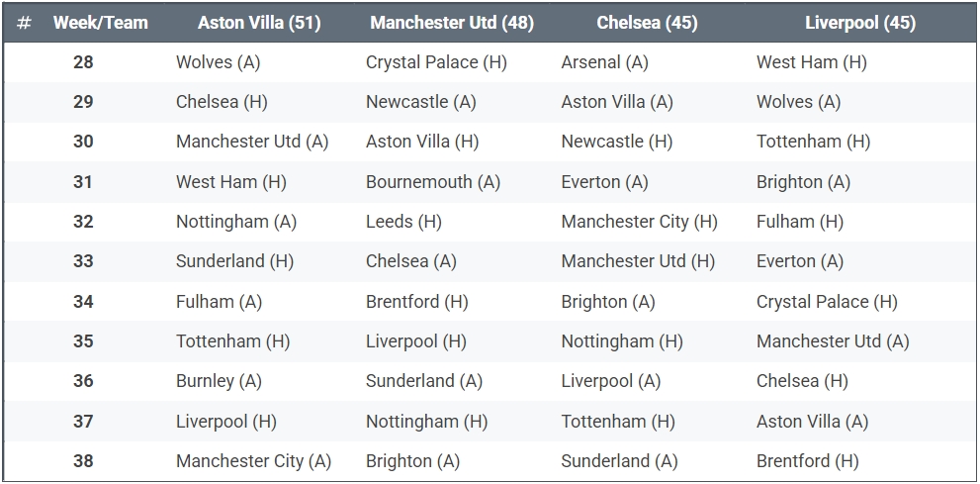This screenshot has height=484, width=980.
Task: Select Aston Villa's Manchester Utd (A) fixture
Action: [252, 142]
